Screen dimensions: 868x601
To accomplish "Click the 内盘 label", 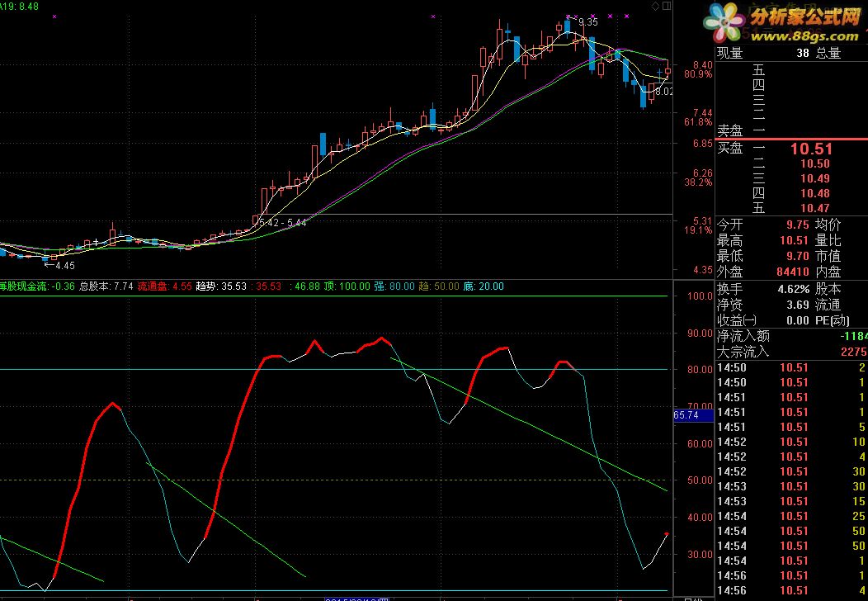I will click(x=828, y=272).
